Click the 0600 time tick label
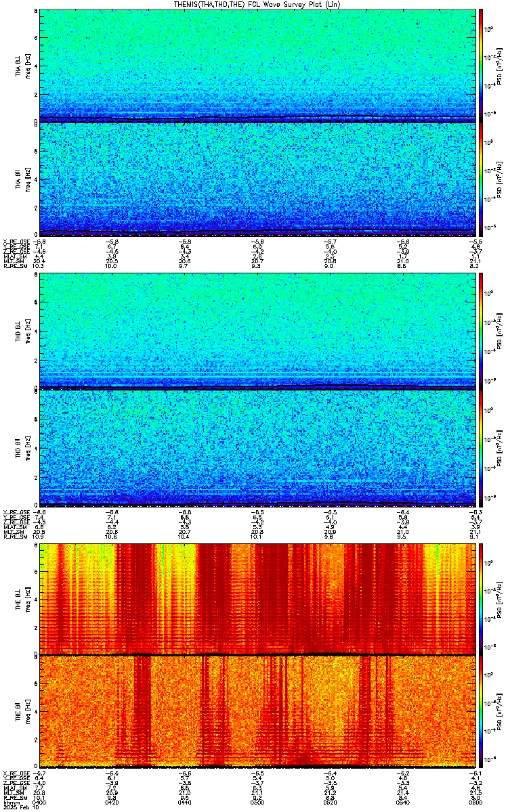Image resolution: width=508 pixels, height=812 pixels. click(x=474, y=802)
